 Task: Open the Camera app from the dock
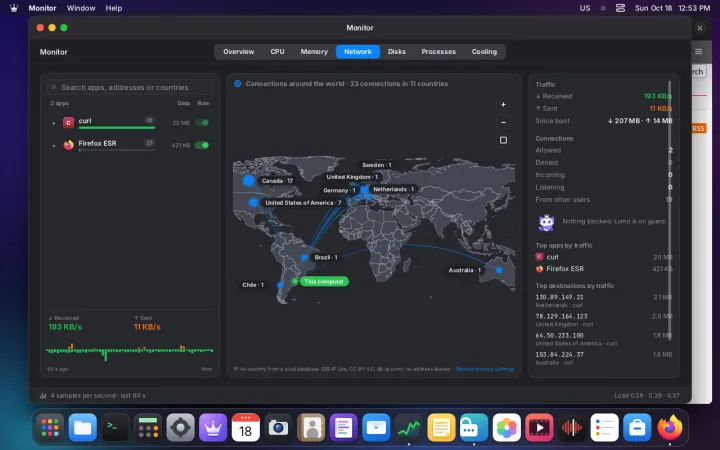click(278, 428)
